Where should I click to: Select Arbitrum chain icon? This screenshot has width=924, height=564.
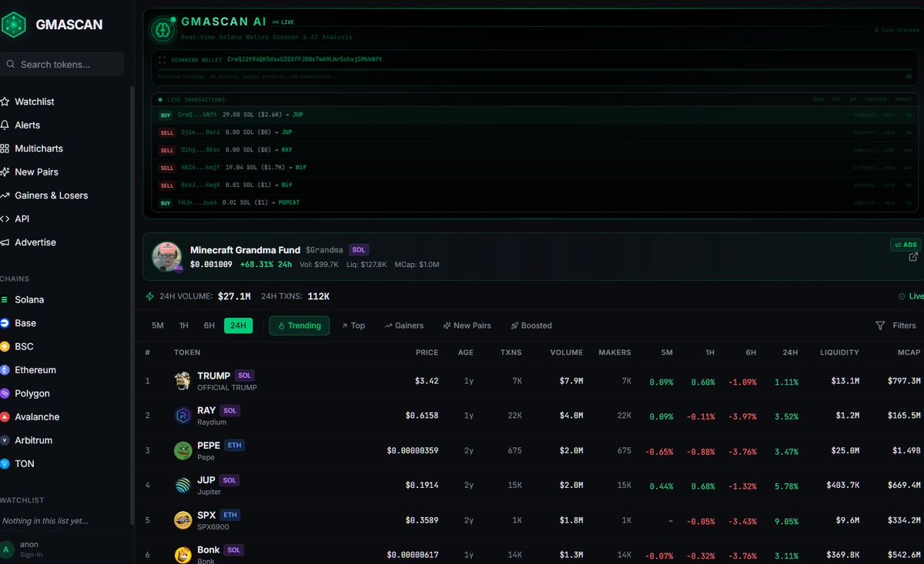tap(5, 440)
